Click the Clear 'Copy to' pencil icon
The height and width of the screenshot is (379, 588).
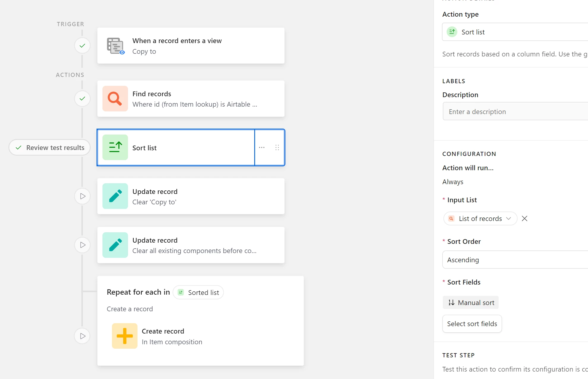tap(115, 196)
